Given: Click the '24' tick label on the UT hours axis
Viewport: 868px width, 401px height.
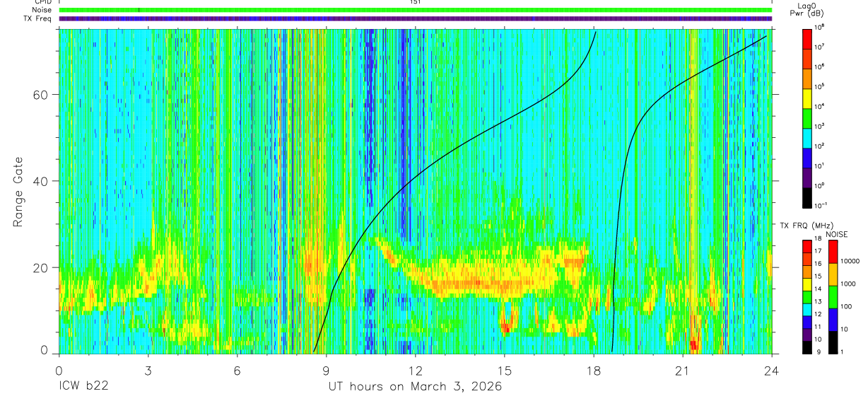Looking at the screenshot, I should click(772, 370).
